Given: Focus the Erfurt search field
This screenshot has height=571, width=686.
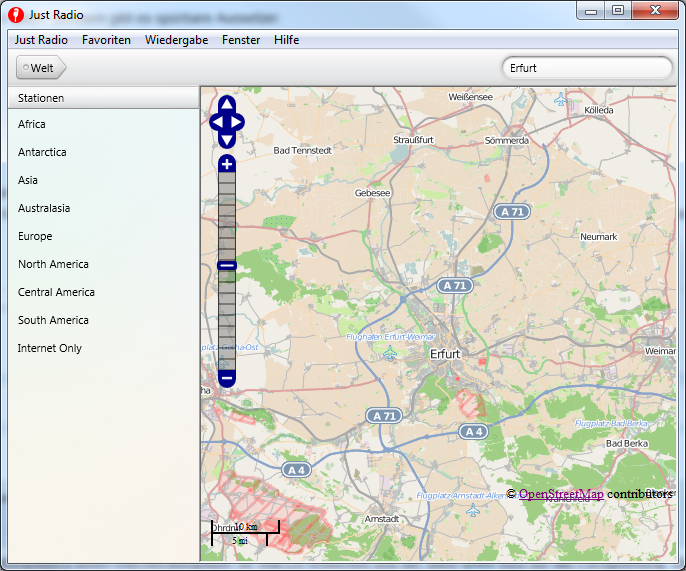Looking at the screenshot, I should pyautogui.click(x=587, y=68).
